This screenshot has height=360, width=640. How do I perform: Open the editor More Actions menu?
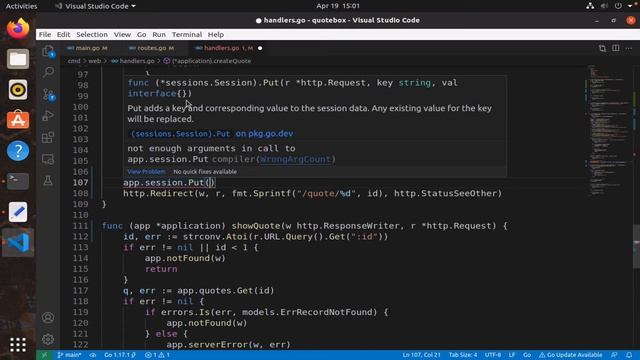pos(629,48)
